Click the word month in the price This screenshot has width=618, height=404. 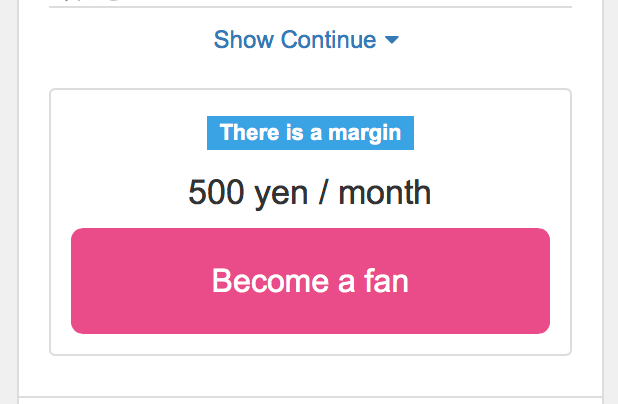(385, 191)
